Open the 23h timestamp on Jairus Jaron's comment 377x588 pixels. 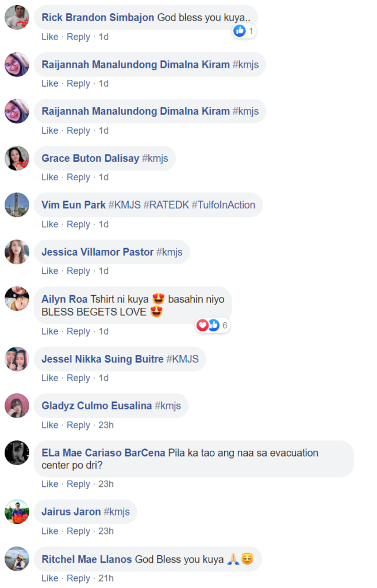(x=106, y=531)
